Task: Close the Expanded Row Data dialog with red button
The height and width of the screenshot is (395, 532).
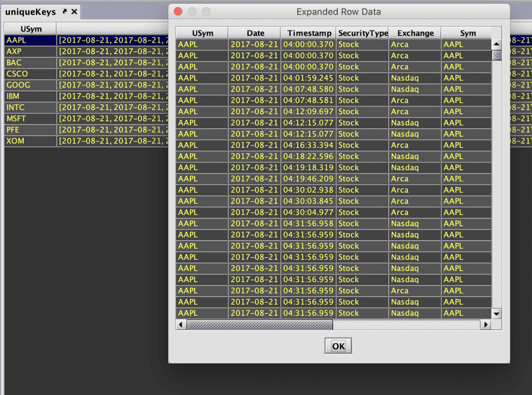Action: (x=178, y=12)
